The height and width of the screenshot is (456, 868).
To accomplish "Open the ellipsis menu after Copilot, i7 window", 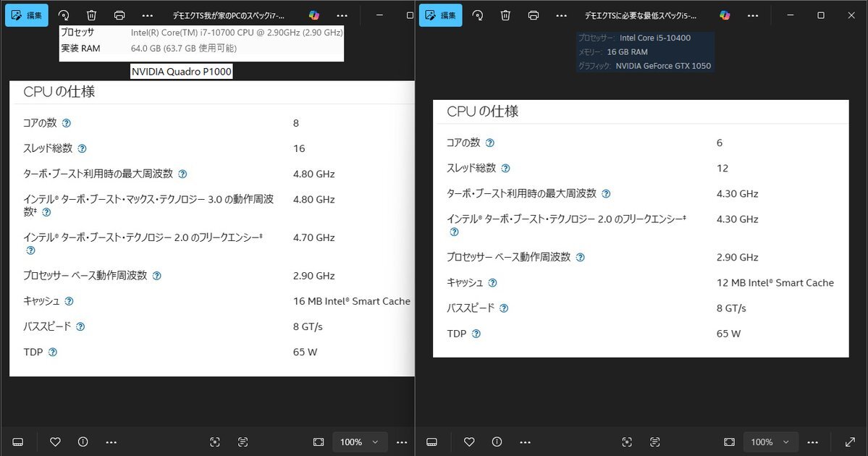I will (342, 15).
